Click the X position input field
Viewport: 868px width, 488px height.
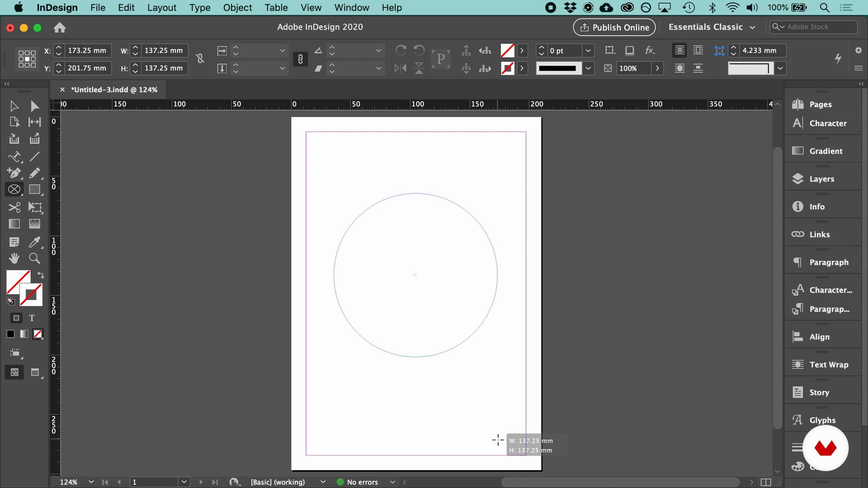tap(87, 51)
